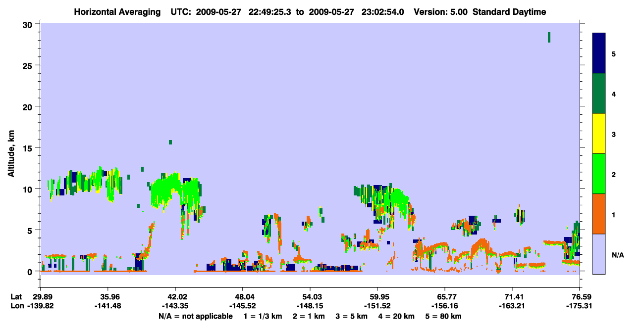
Task: Click the dark green color bar segment labeled 4
Action: click(x=599, y=93)
